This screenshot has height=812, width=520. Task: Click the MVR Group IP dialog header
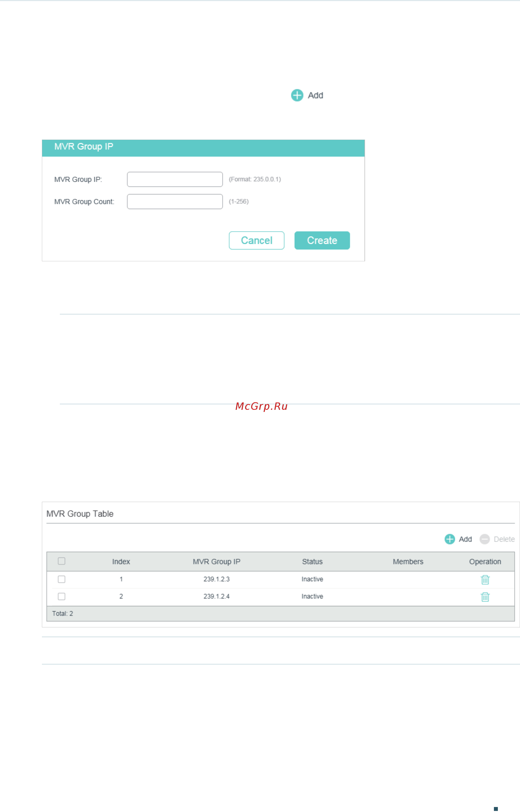pos(203,148)
